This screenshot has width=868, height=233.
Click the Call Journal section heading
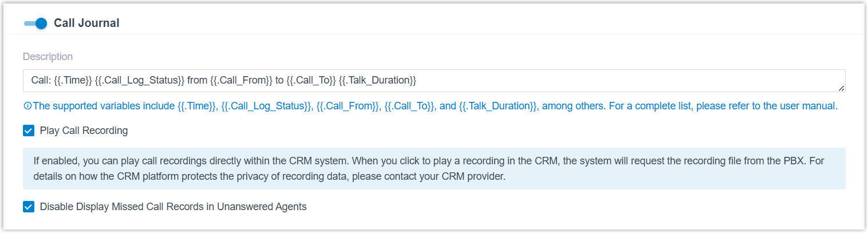(86, 23)
